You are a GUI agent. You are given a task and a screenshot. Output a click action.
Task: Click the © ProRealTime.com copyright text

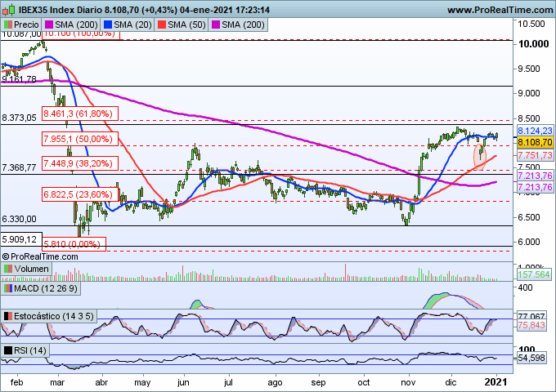click(40, 256)
